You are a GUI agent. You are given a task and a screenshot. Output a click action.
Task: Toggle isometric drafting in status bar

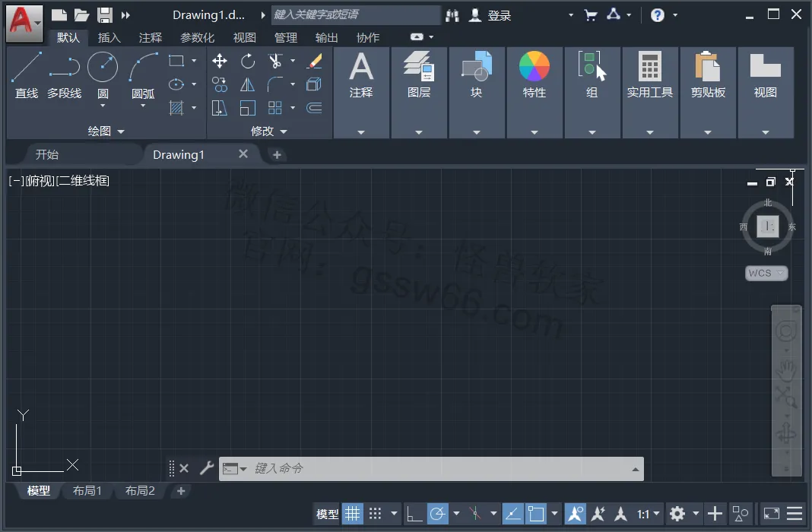(x=475, y=514)
